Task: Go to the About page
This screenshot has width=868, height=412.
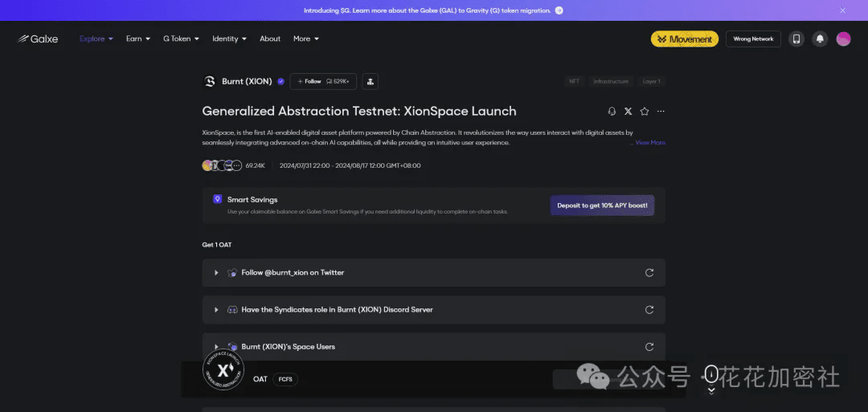Action: click(x=270, y=39)
